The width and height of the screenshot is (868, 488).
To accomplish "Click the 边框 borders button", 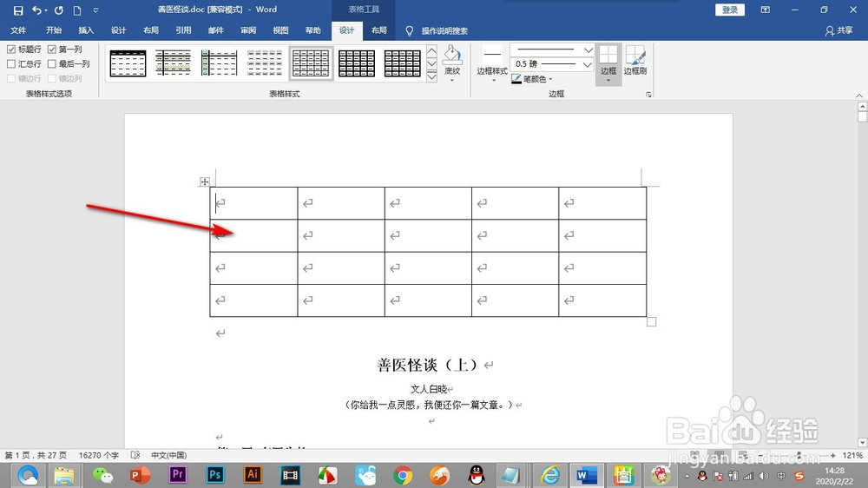I will pyautogui.click(x=608, y=63).
